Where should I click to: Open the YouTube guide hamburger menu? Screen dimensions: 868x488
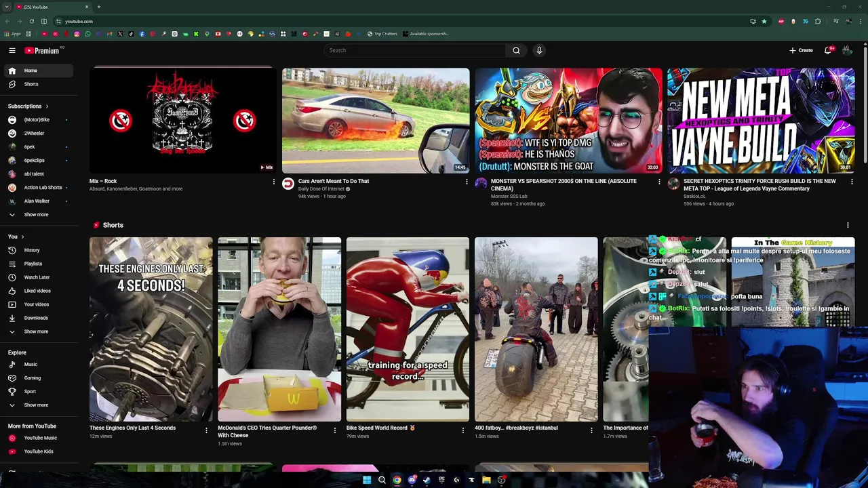12,50
